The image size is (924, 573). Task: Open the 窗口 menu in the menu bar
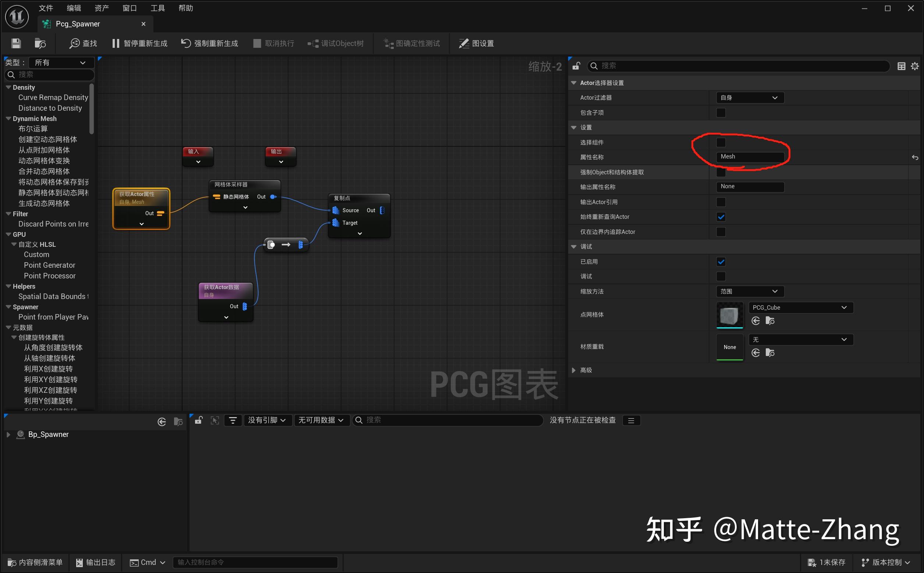coord(129,8)
